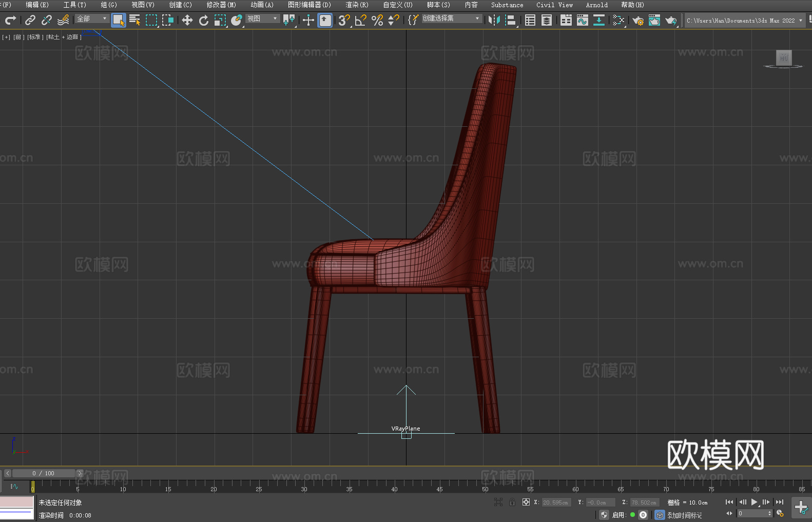Toggle the Ribbon display icon
Viewport: 812px width, 522px height.
pyautogui.click(x=566, y=20)
